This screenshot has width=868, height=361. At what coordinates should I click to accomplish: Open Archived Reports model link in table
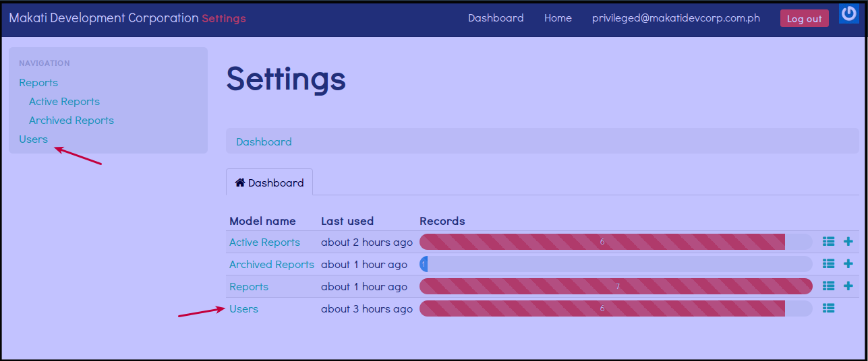[272, 265]
